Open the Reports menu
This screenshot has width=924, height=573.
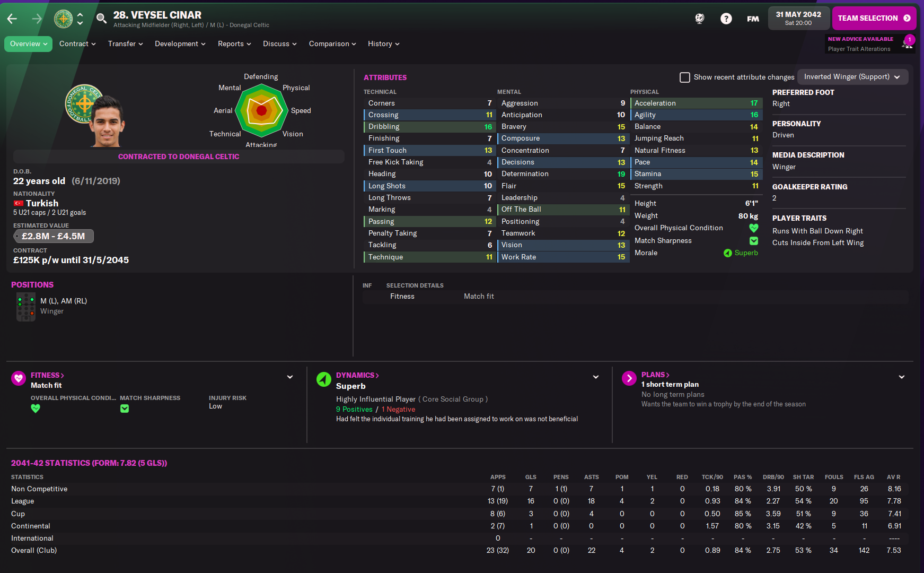coord(234,44)
